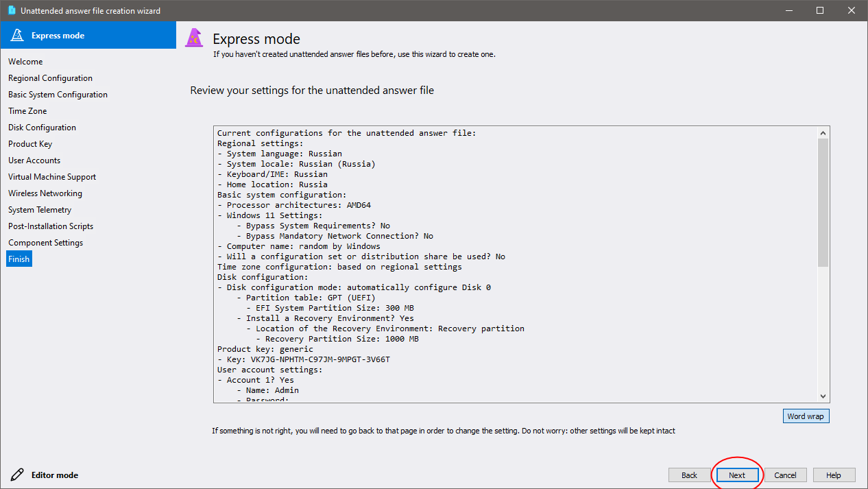Open Basic System Configuration page

coord(58,95)
